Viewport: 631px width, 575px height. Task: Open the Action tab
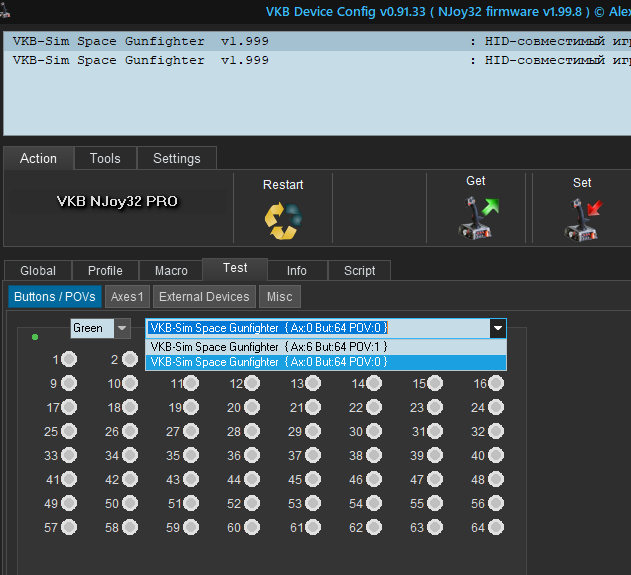pyautogui.click(x=39, y=159)
